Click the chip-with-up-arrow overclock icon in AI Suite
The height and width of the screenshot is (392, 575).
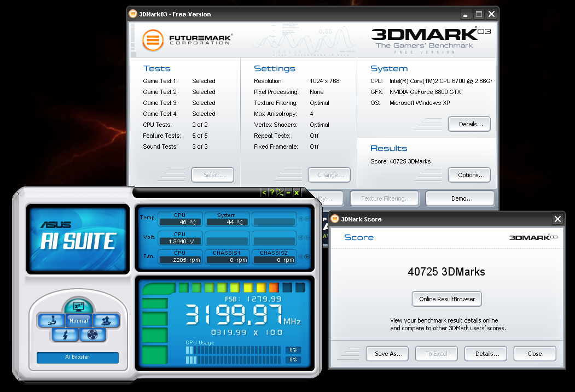pos(106,321)
